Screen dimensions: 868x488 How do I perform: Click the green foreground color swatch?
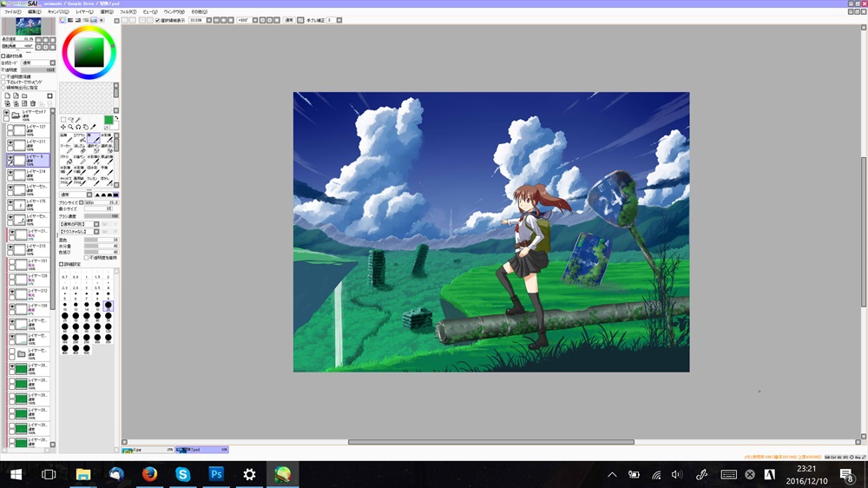click(108, 120)
